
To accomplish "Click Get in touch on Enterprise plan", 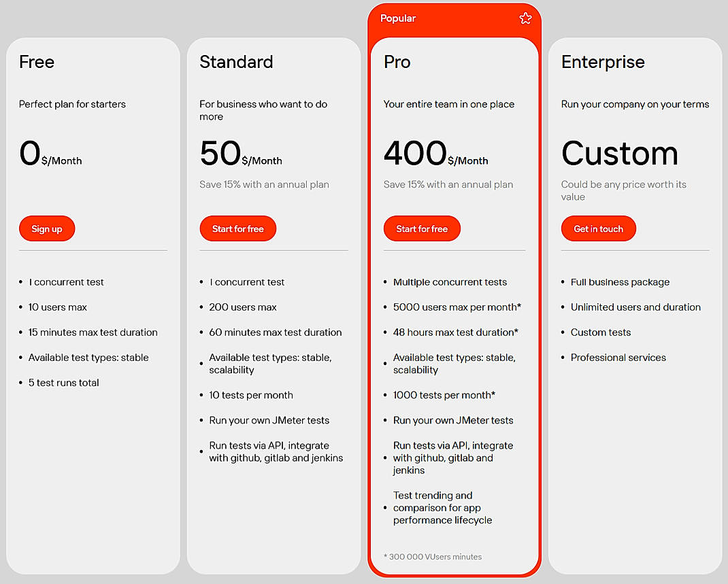I will point(599,228).
